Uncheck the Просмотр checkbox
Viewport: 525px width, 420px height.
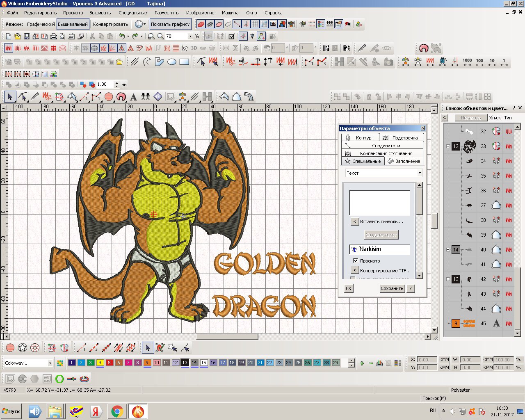pyautogui.click(x=355, y=260)
